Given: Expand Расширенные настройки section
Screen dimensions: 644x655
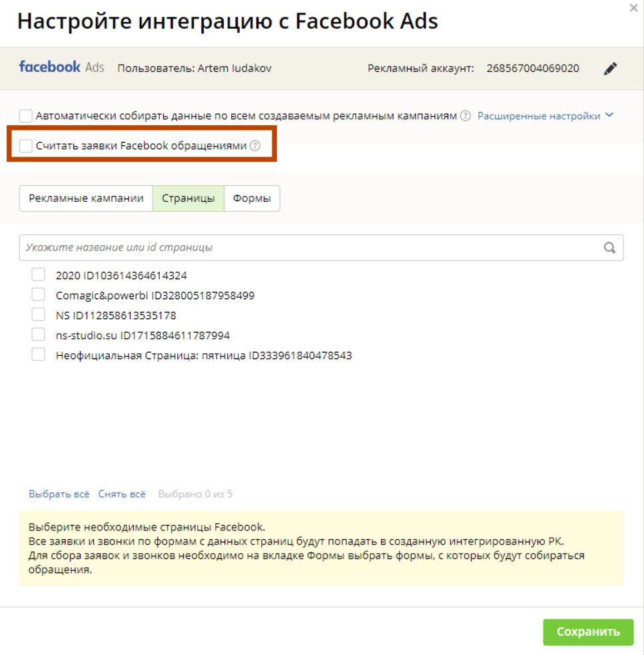Looking at the screenshot, I should pyautogui.click(x=539, y=116).
